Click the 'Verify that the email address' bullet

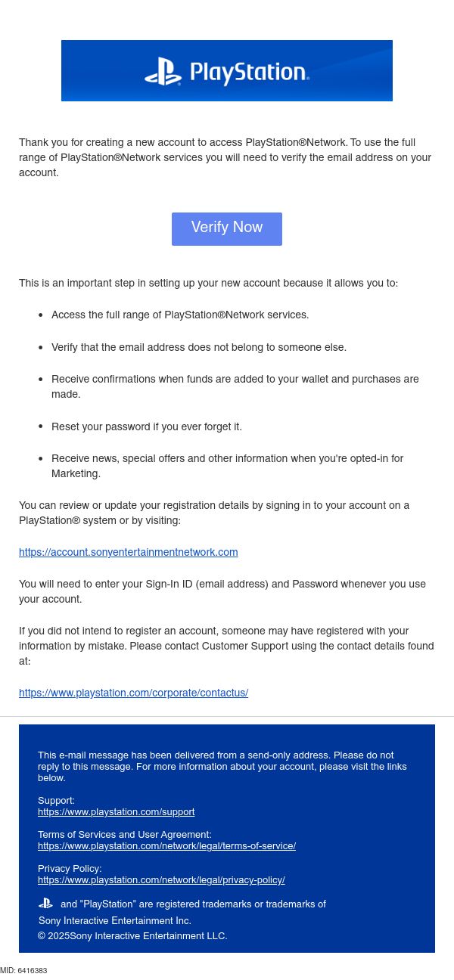[x=199, y=347]
